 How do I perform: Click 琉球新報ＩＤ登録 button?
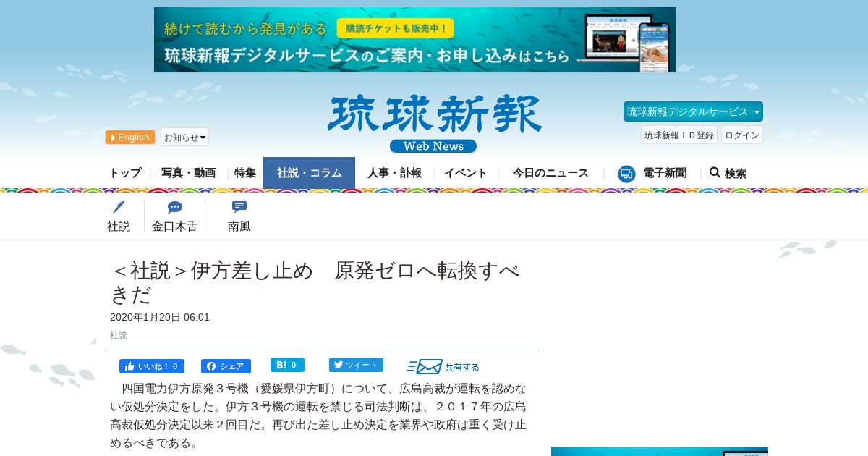coord(679,135)
